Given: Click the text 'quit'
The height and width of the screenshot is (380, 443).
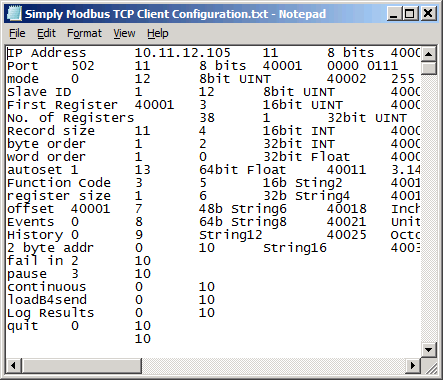Looking at the screenshot, I should point(23,326).
